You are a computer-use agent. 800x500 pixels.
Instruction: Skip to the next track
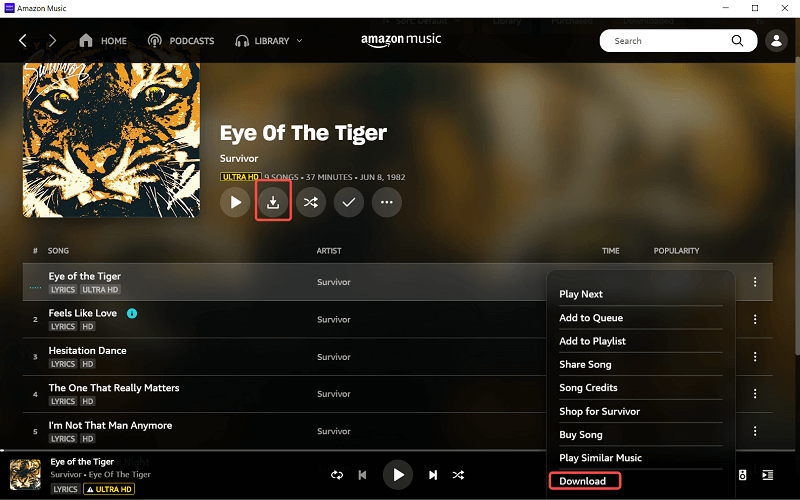coord(433,475)
